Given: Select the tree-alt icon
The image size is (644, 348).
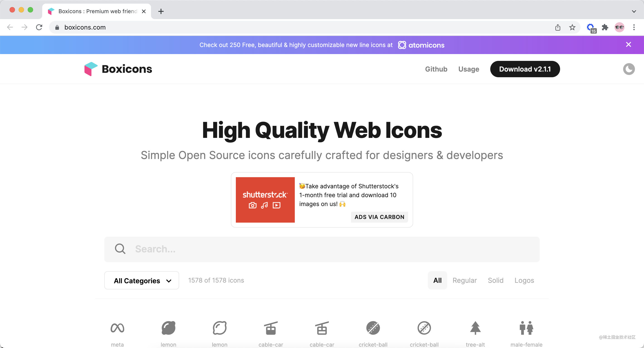Looking at the screenshot, I should [x=475, y=328].
